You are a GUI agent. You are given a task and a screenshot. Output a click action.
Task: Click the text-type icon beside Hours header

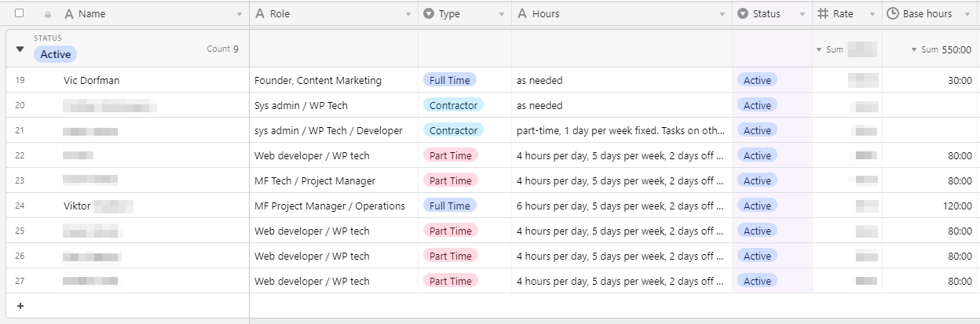click(522, 14)
